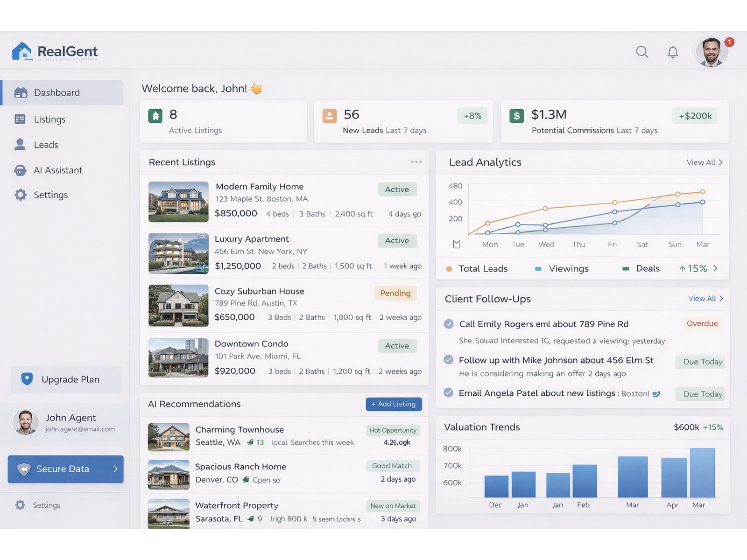Image resolution: width=747 pixels, height=560 pixels.
Task: Click the Pending status badge
Action: pos(395,293)
